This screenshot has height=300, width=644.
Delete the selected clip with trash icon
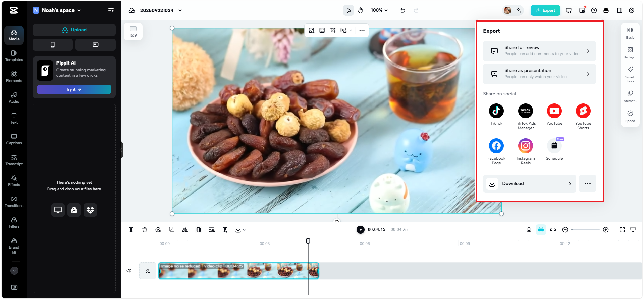click(145, 230)
